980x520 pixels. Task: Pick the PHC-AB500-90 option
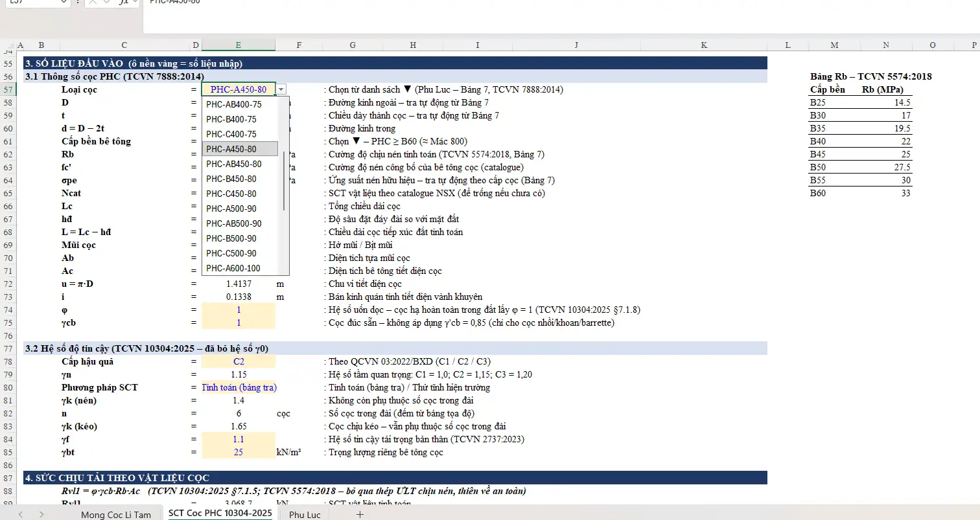click(240, 223)
